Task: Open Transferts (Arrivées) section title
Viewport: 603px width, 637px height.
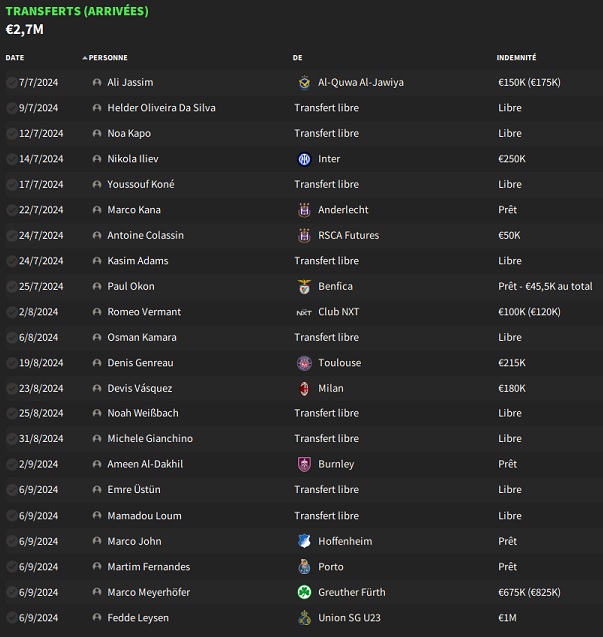Action: tap(77, 11)
